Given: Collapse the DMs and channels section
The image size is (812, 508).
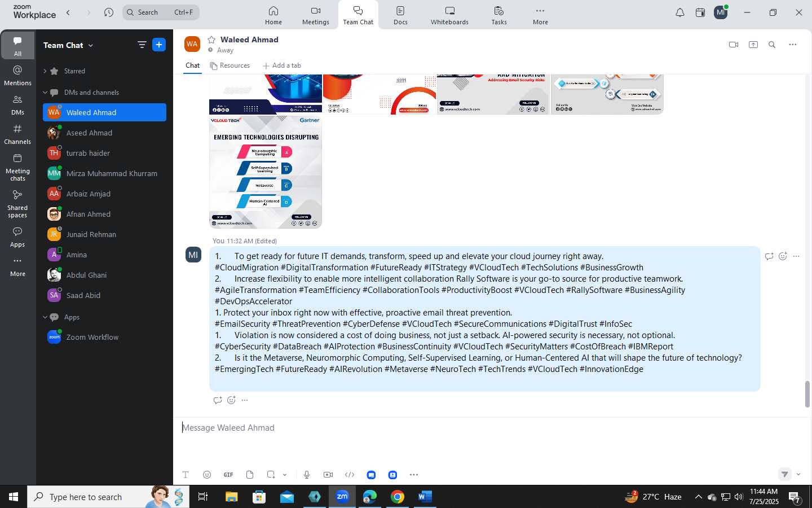Looking at the screenshot, I should click(45, 93).
